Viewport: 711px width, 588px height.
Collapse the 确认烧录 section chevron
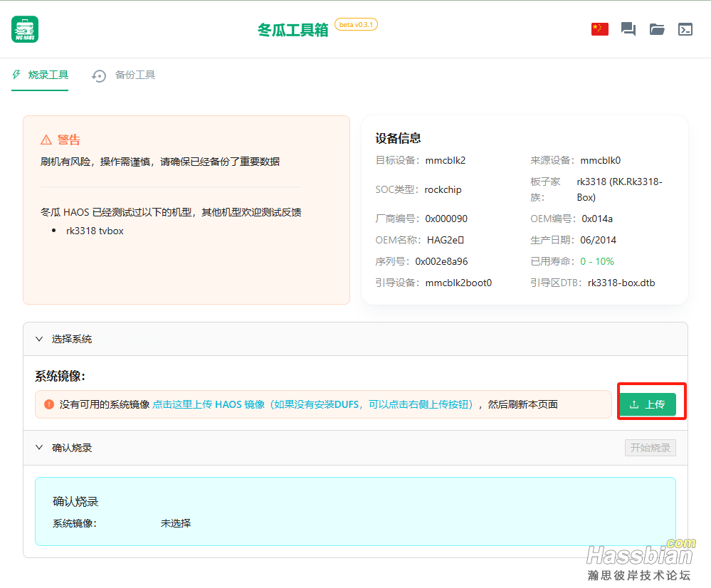coord(39,447)
